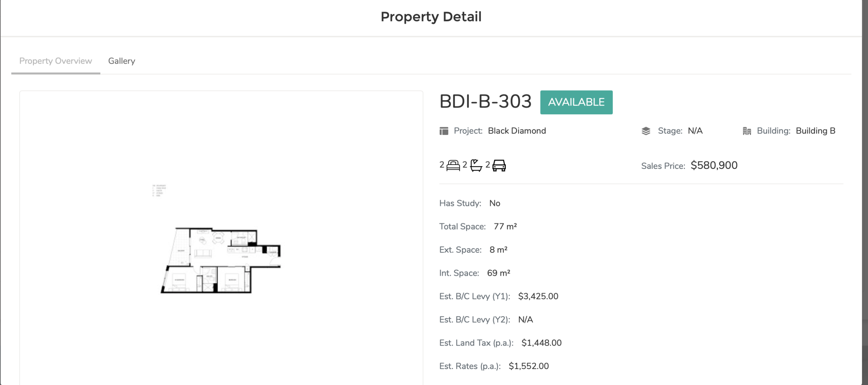Click the Building icon

pyautogui.click(x=747, y=131)
